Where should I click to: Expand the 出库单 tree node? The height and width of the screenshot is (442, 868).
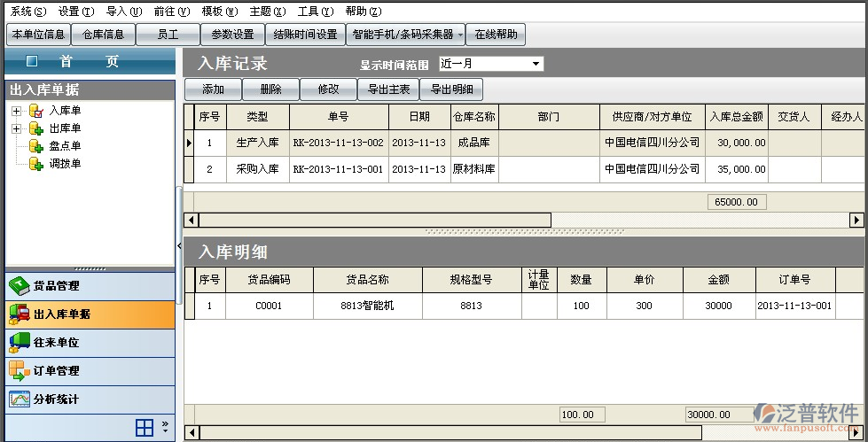coord(16,128)
